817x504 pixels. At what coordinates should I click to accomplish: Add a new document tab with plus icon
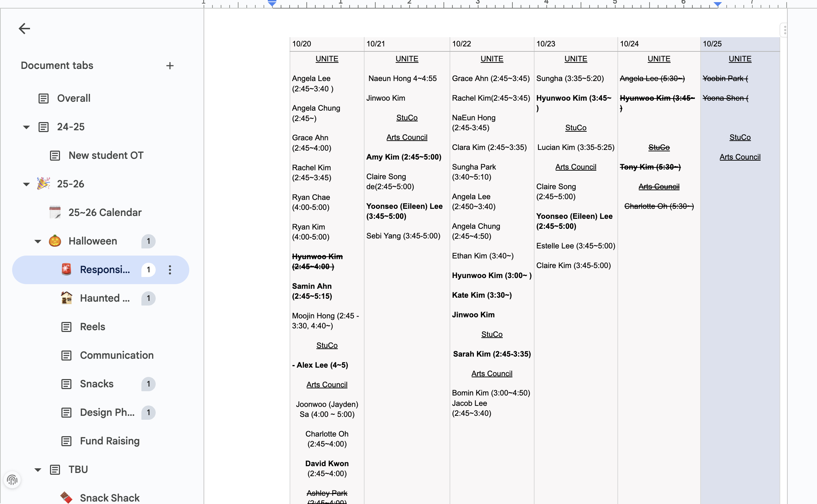coord(170,66)
